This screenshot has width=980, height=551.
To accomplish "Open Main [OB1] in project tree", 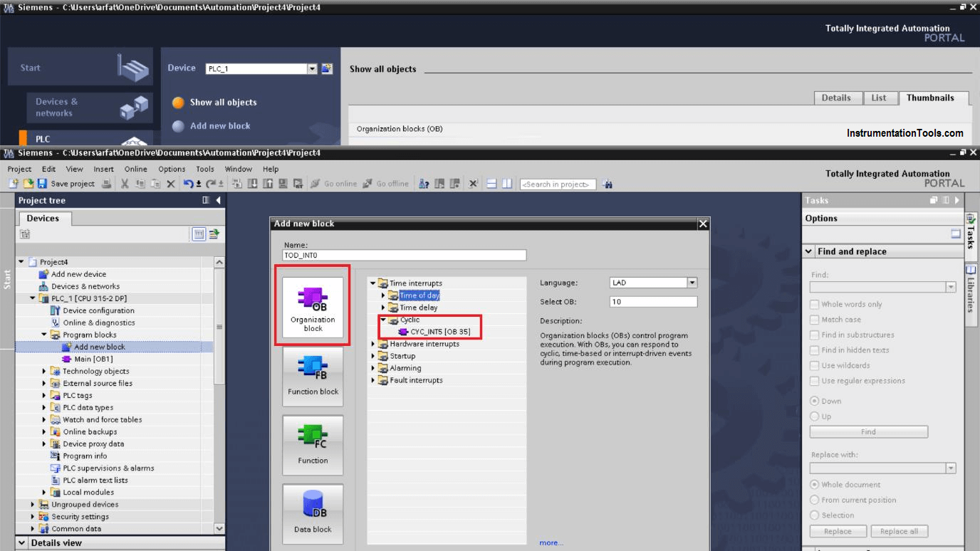I will 93,359.
